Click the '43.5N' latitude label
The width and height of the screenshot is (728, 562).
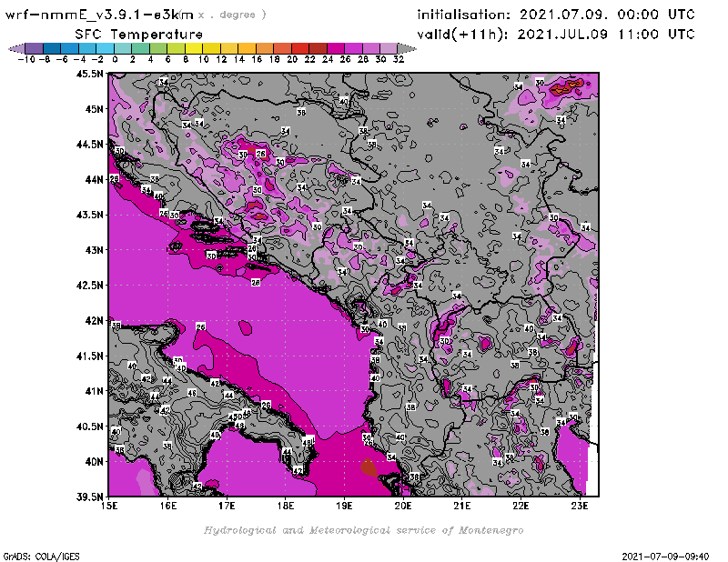(89, 215)
